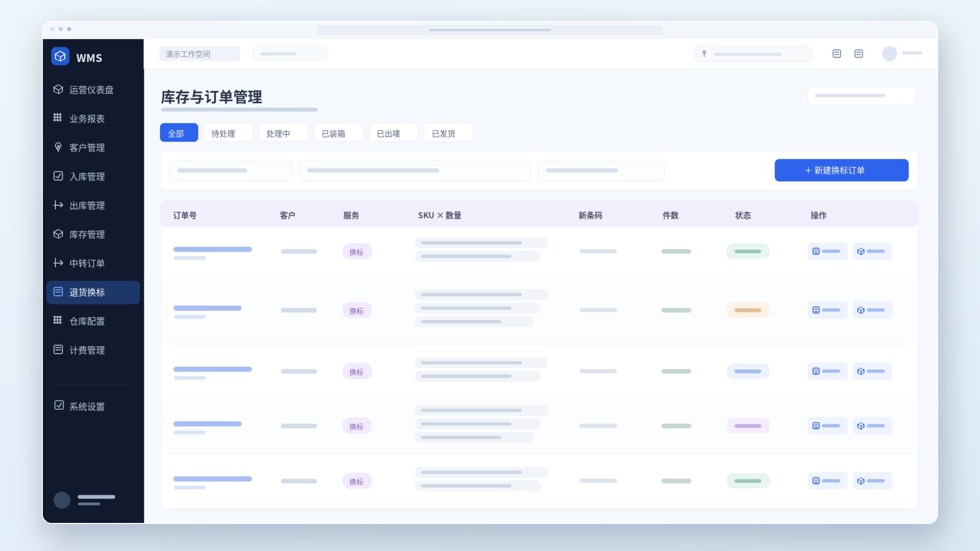The width and height of the screenshot is (980, 551).
Task: Go to 计费管理 in sidebar
Action: (x=93, y=350)
